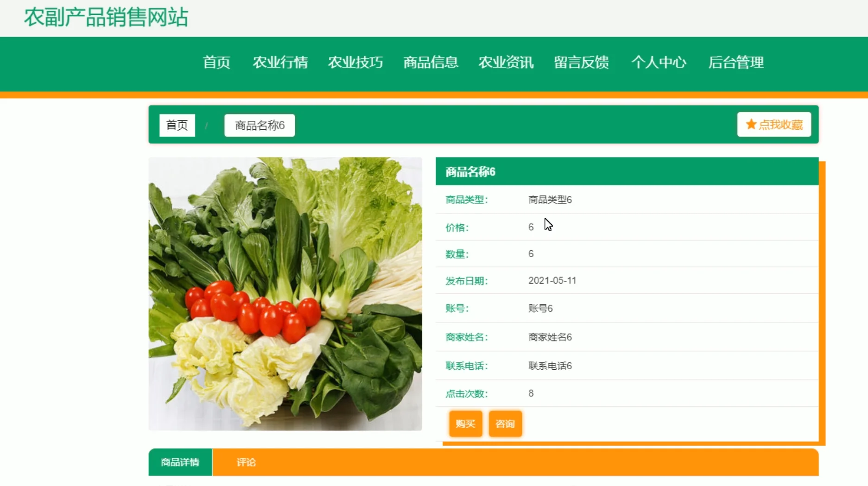Navigate to 农业技巧 section

355,63
